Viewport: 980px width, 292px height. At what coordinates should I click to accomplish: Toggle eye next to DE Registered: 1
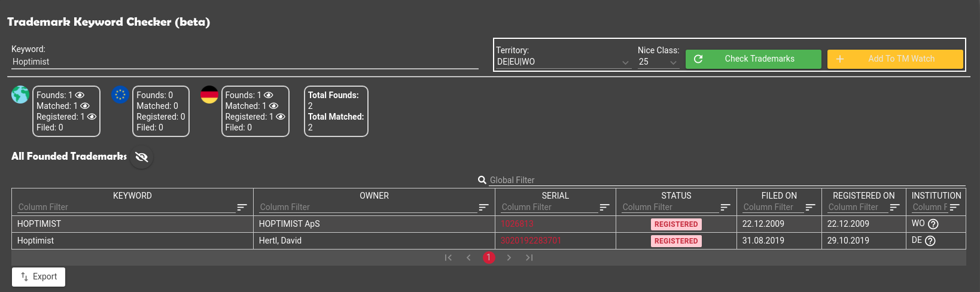(x=281, y=117)
